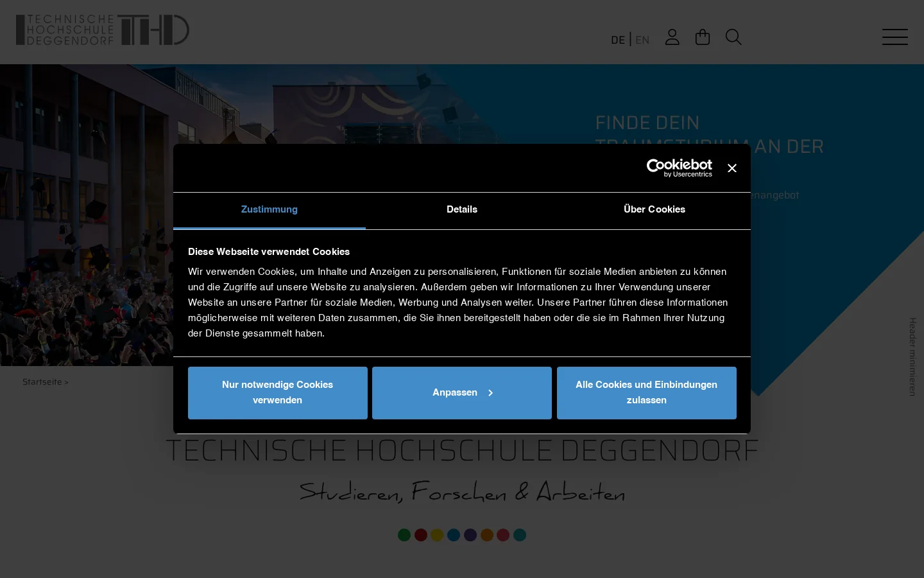Click the THD university logo
Image resolution: width=924 pixels, height=578 pixels.
point(103,30)
